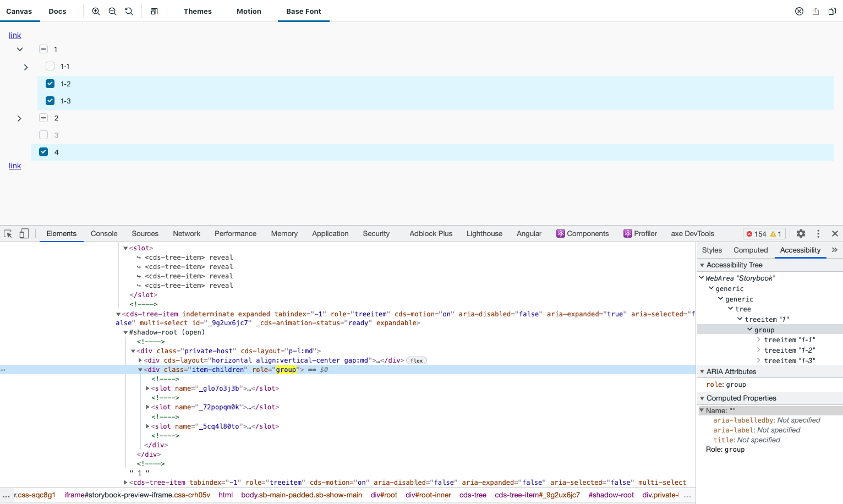The width and height of the screenshot is (843, 504).
Task: Toggle device toolbar in DevTools
Action: point(24,233)
